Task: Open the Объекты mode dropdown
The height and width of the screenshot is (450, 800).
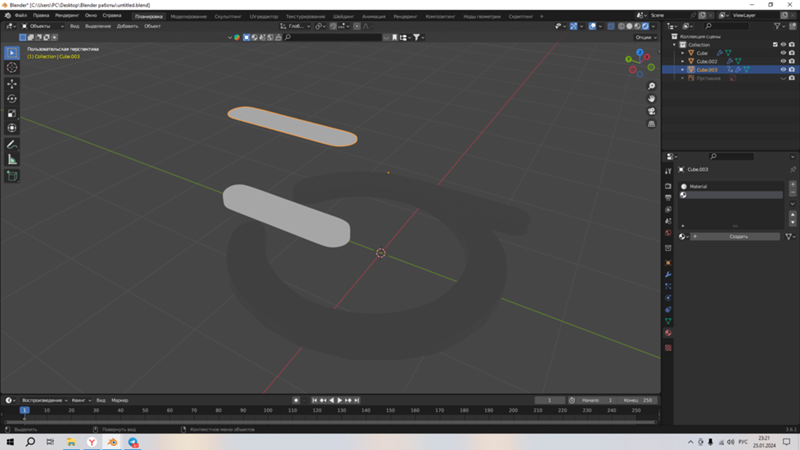Action: point(43,26)
